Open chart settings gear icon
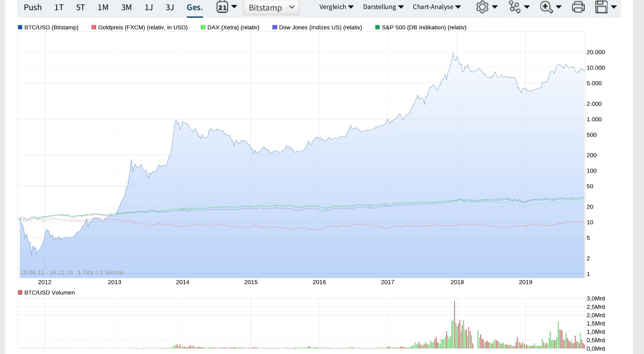Screen dimensions: 644x354 pyautogui.click(x=482, y=7)
